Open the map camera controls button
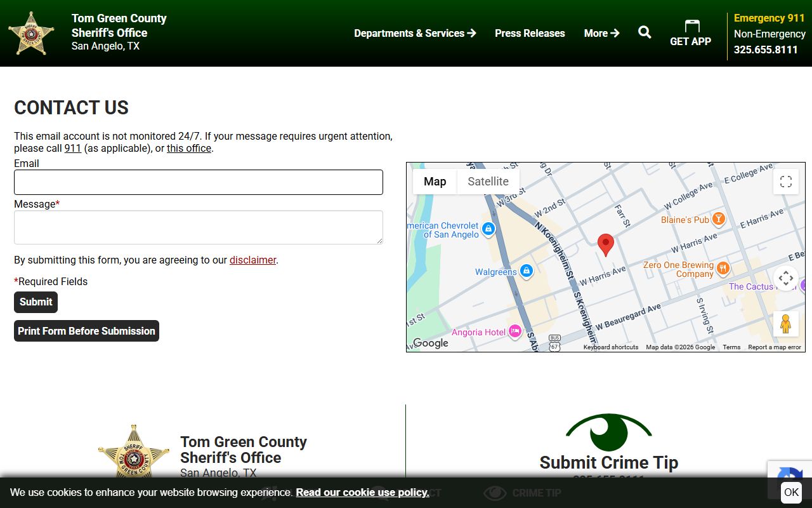Viewport: 812px width, 508px height. [x=786, y=278]
